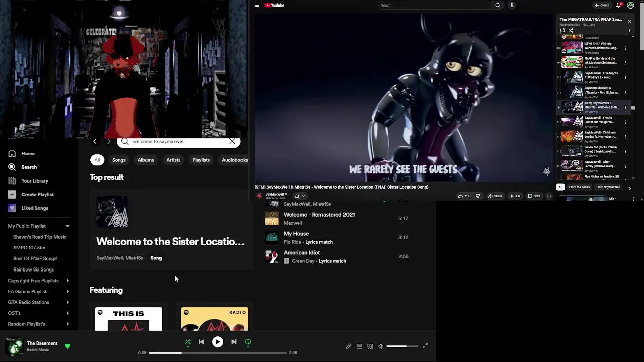Image resolution: width=644 pixels, height=362 pixels.
Task: Skip to previous track in Spotify
Action: [201, 342]
